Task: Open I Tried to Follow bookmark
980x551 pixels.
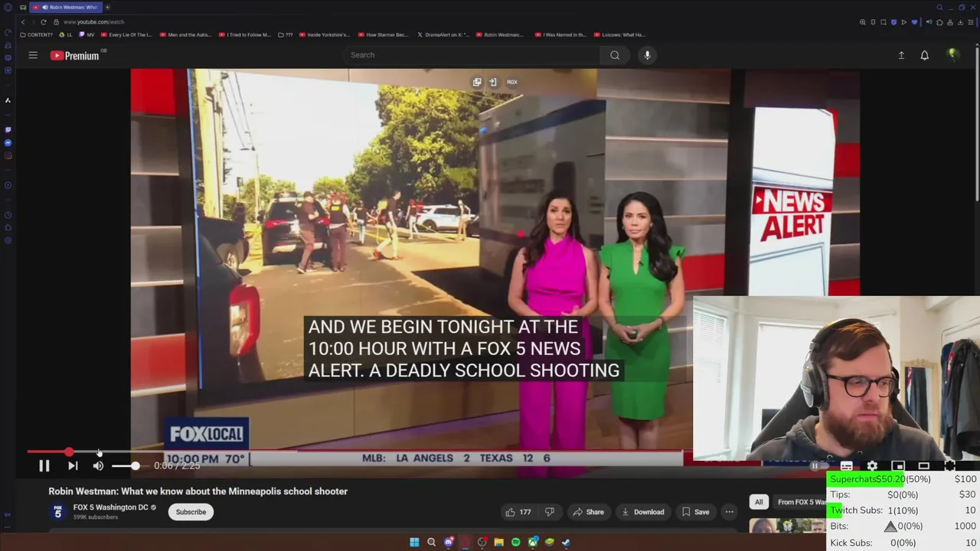Action: pyautogui.click(x=245, y=34)
